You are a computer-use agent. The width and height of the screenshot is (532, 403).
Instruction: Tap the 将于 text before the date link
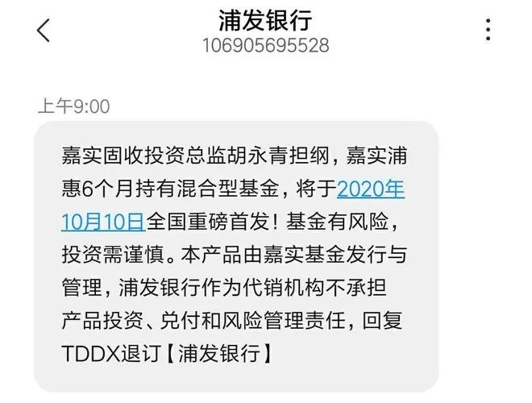pos(316,189)
